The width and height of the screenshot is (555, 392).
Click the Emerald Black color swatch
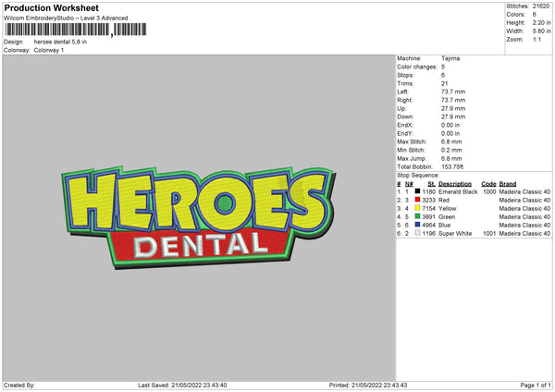(418, 191)
